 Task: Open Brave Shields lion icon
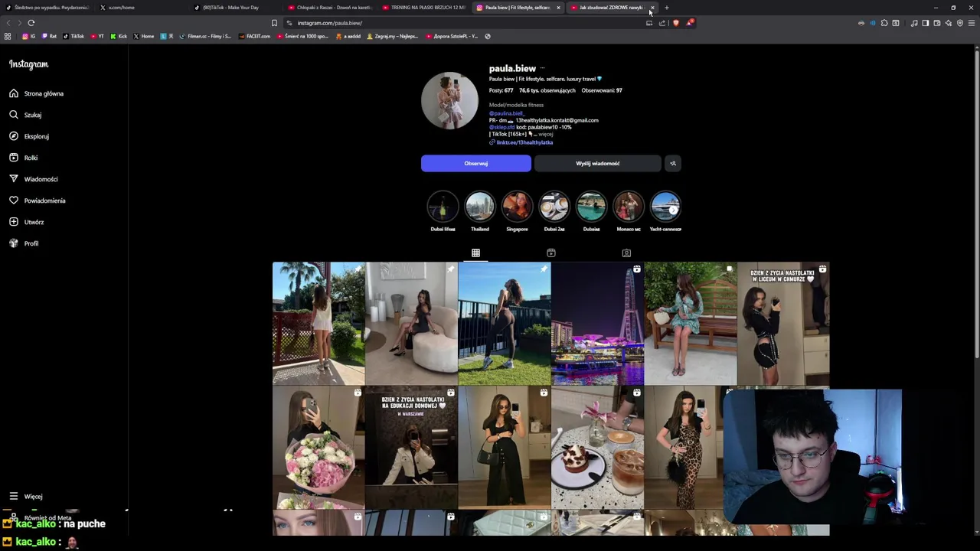pyautogui.click(x=676, y=23)
